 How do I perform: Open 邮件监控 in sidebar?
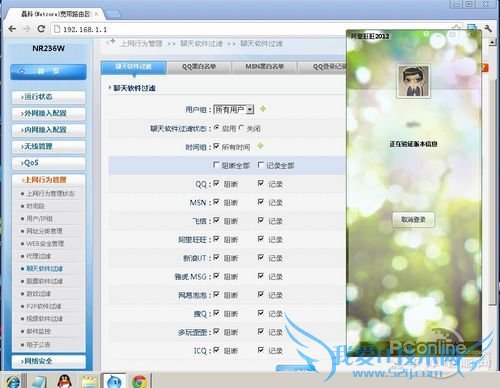(x=38, y=331)
